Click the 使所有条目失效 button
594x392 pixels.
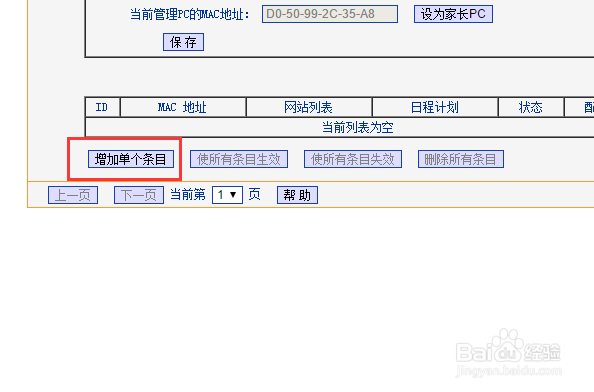click(353, 159)
